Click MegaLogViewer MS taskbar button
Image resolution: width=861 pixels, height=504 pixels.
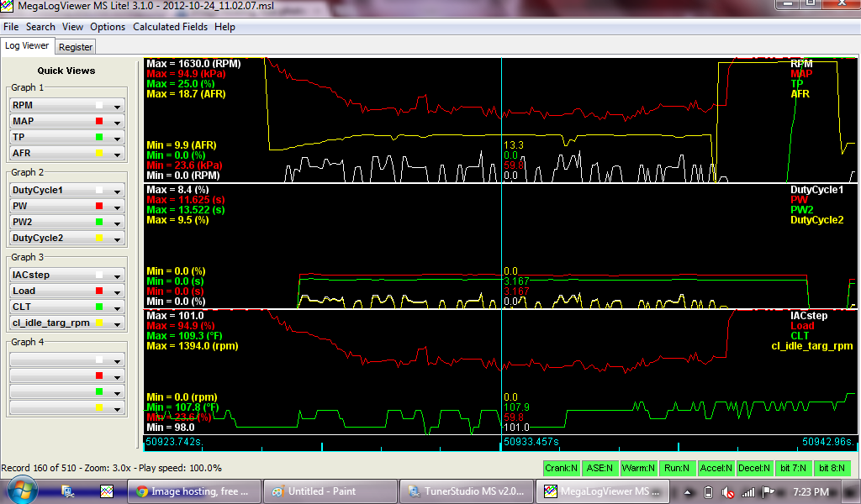pos(602,491)
